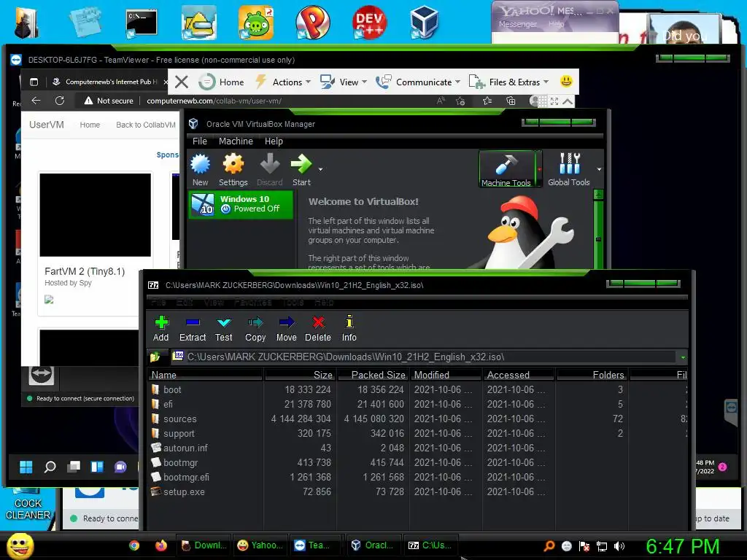Open the VirtualBox desktop cube icon

424,22
